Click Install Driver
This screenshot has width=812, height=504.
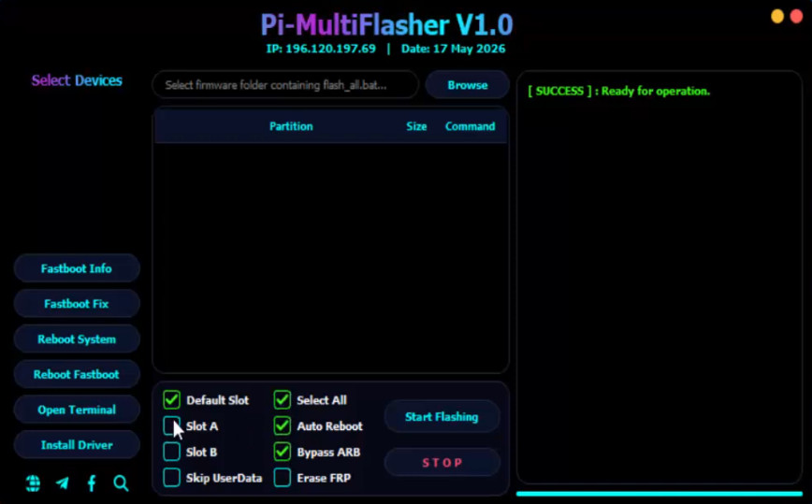click(x=77, y=444)
